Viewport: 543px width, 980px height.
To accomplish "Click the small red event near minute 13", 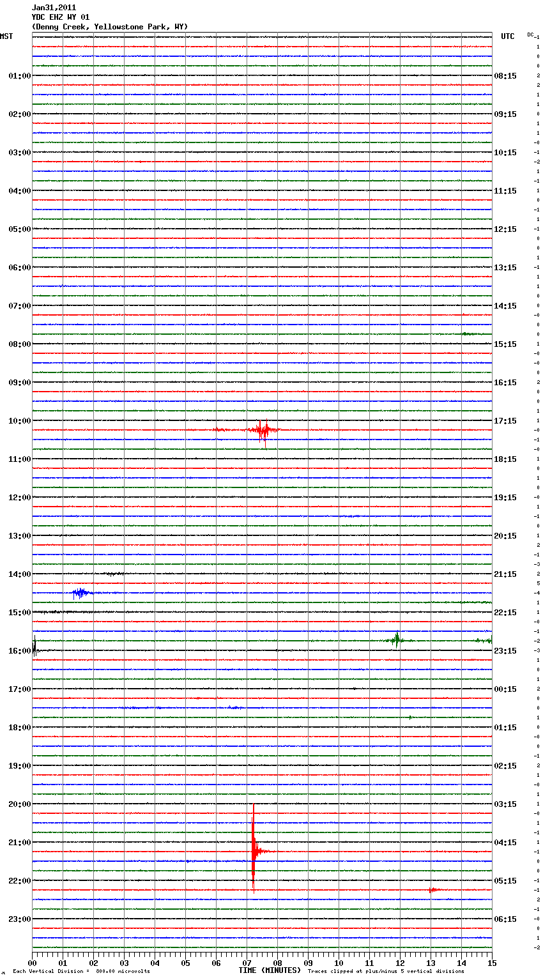I will point(434,890).
